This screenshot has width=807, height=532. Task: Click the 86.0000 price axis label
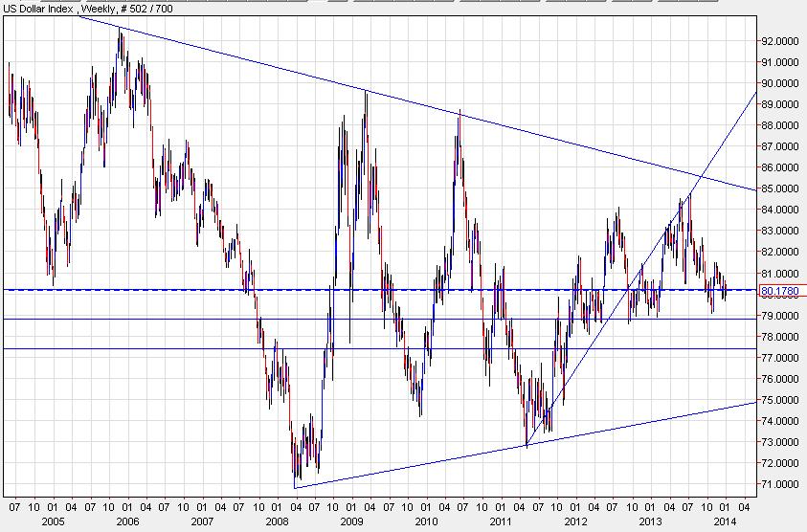780,167
